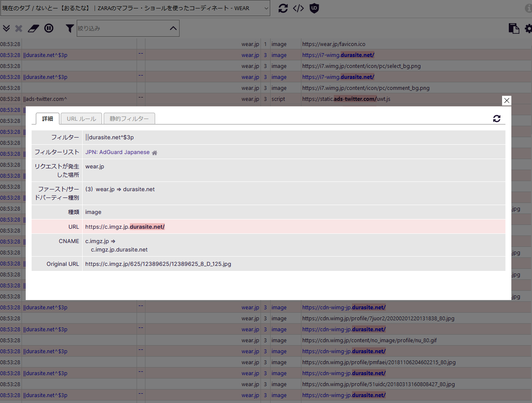532x403 pixels.
Task: Click the filter funnel icon
Action: 70,28
